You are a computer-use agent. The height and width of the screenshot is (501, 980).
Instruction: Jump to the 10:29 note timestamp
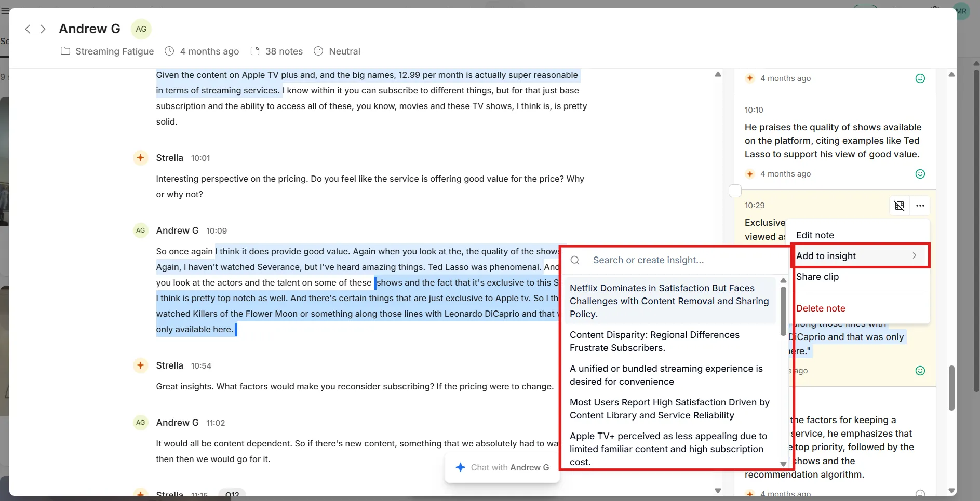point(755,206)
